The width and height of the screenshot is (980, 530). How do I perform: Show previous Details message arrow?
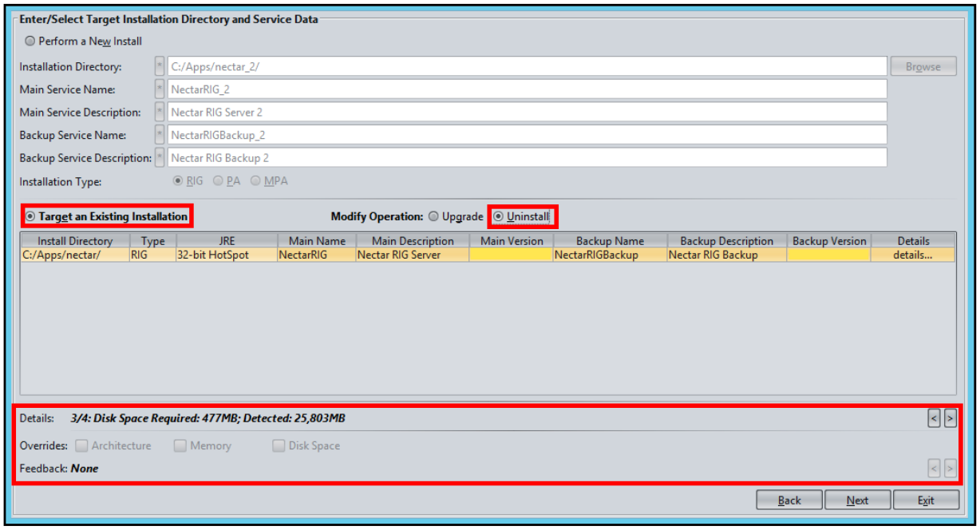pyautogui.click(x=935, y=417)
